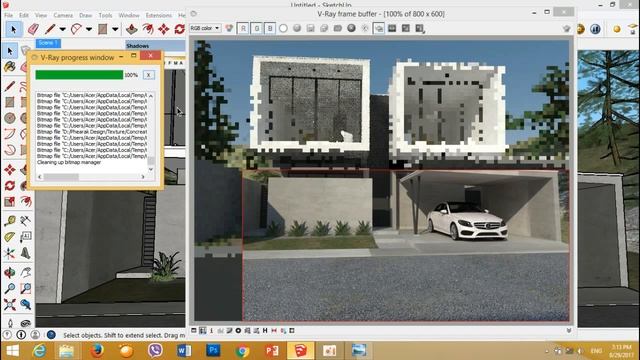Expand the frame buffer bottom-right chevron

click(x=569, y=330)
